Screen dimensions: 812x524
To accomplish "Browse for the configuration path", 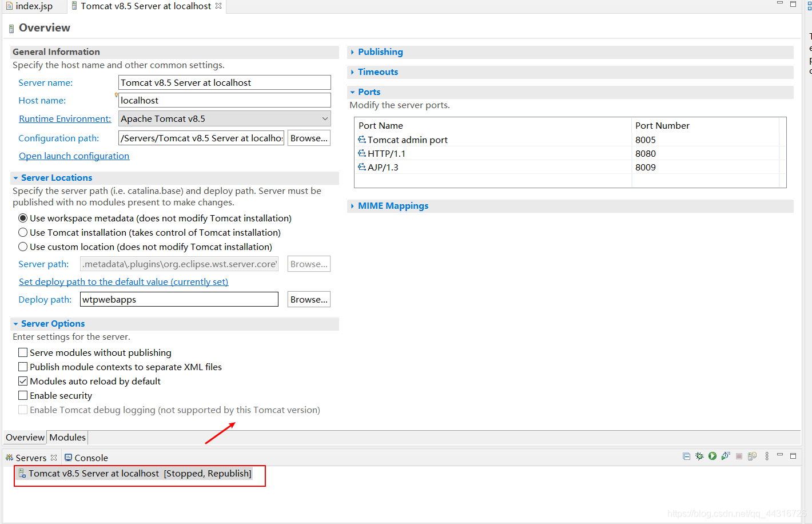I will 309,138.
